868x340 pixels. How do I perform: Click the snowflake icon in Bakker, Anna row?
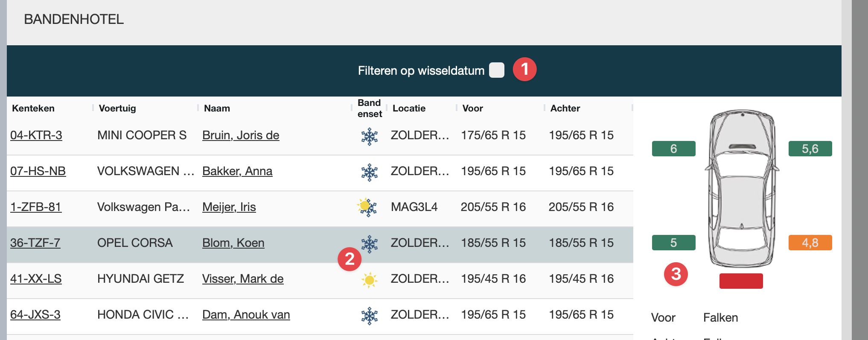point(370,172)
